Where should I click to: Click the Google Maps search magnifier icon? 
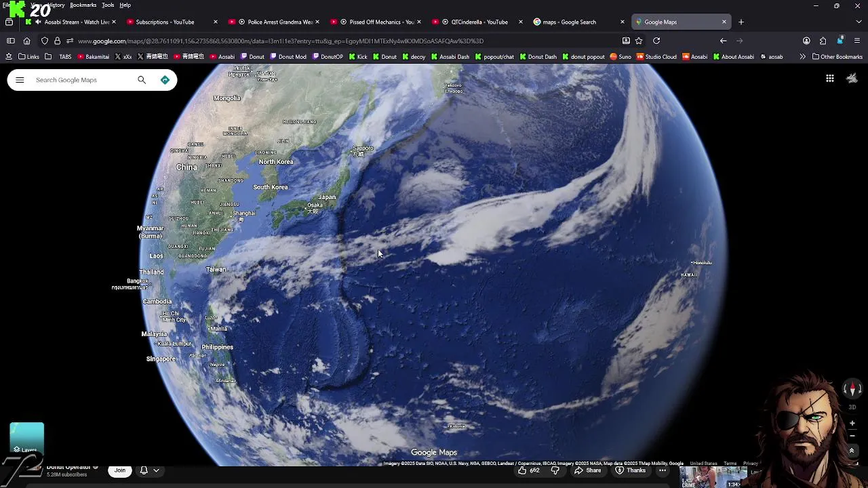pyautogui.click(x=142, y=80)
